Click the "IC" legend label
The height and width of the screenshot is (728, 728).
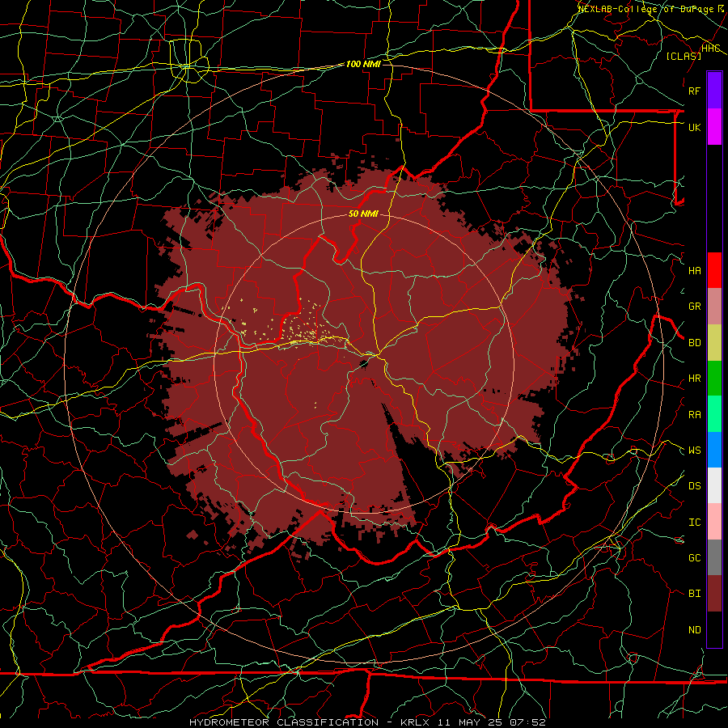point(694,522)
